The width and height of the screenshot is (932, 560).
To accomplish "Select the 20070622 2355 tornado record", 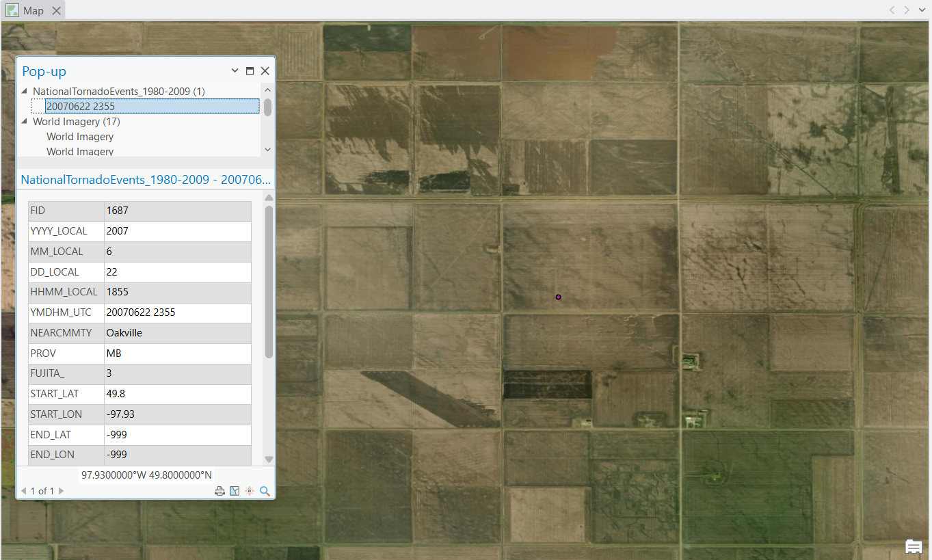I will point(81,107).
